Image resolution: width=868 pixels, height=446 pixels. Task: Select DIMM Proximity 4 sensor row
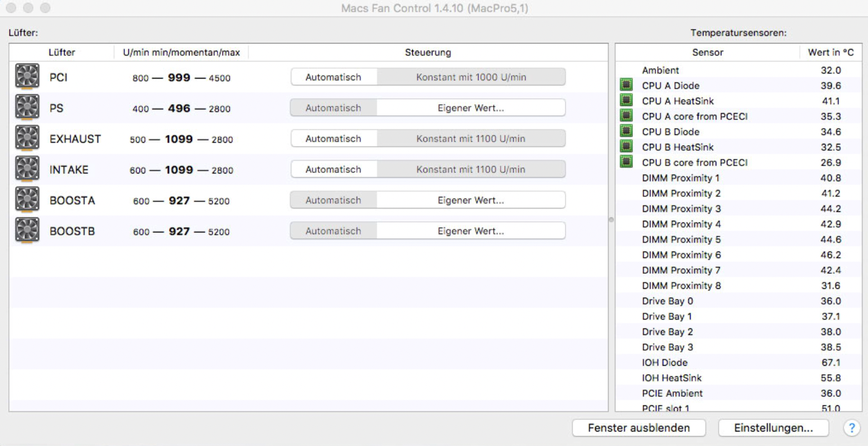pos(739,224)
